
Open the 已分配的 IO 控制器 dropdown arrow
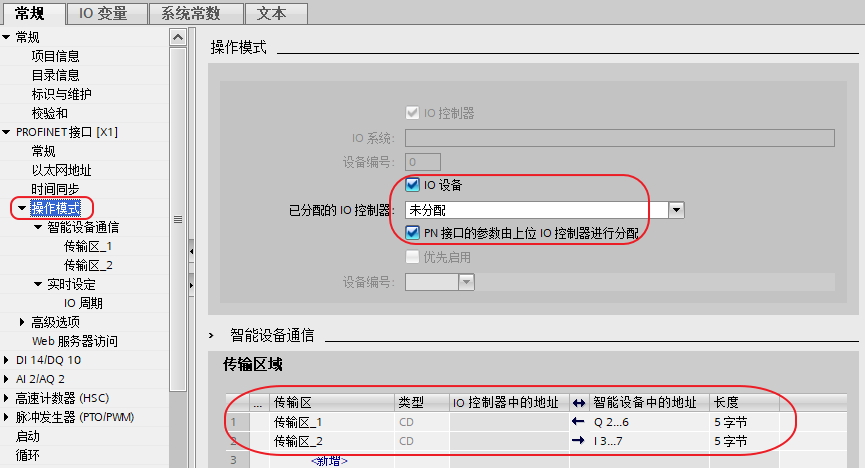676,210
